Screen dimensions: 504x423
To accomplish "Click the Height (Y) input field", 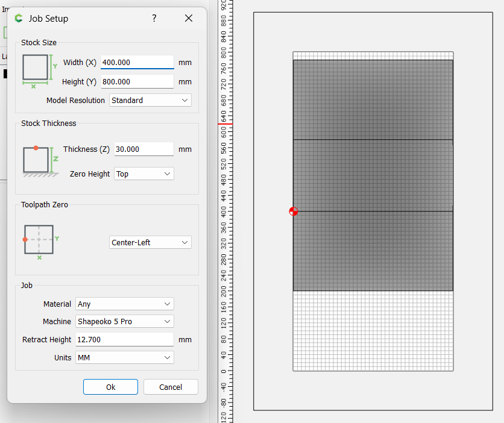I will coord(137,82).
